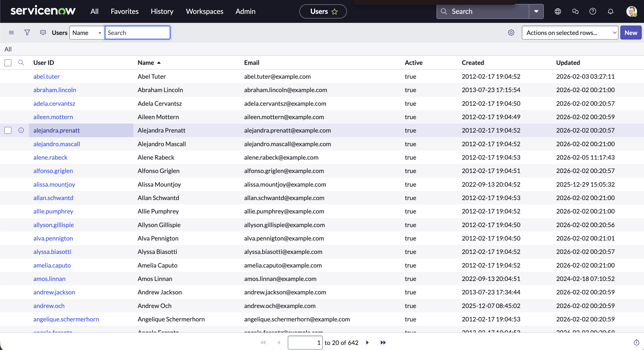644x350 pixels.
Task: Click the info icon on alejandra.prenatt row
Action: pos(21,130)
